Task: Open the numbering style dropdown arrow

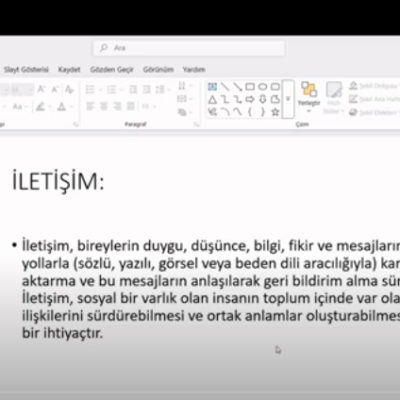Action: point(121,89)
